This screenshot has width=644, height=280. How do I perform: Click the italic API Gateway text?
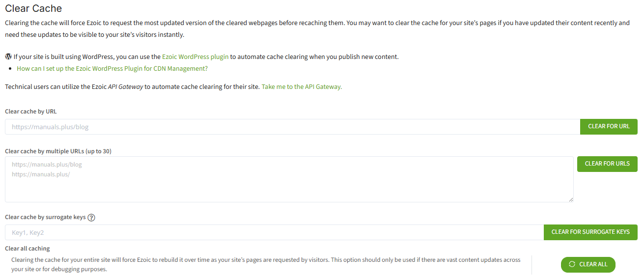(125, 87)
